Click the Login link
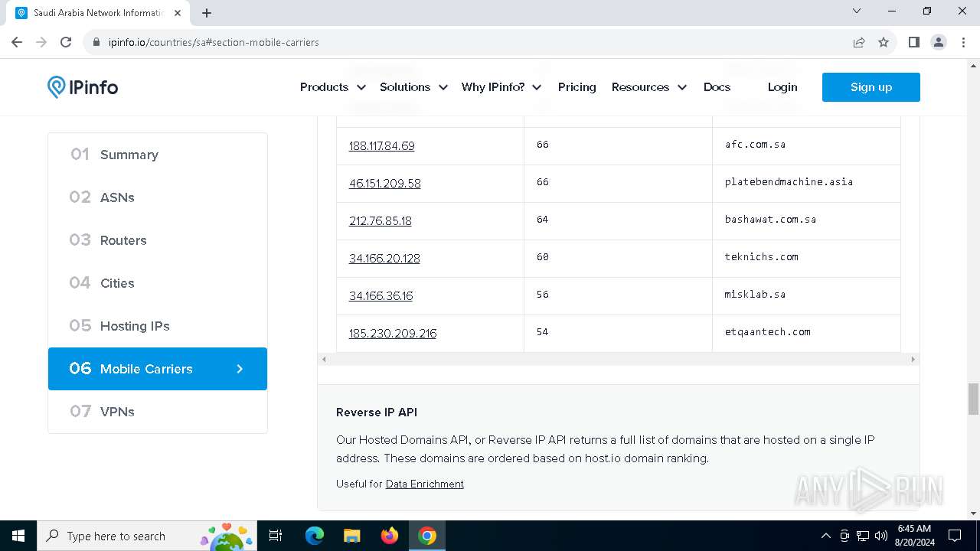 [782, 87]
